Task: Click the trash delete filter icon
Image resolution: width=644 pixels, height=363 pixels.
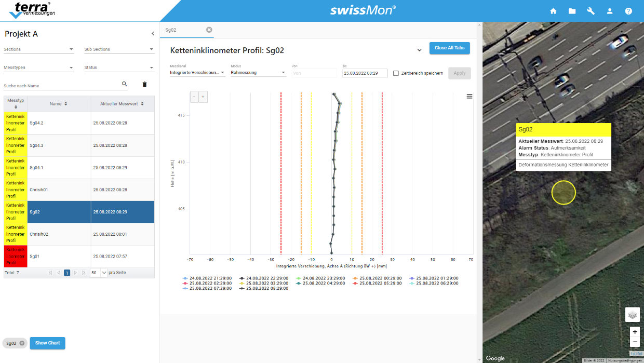Action: coord(145,84)
